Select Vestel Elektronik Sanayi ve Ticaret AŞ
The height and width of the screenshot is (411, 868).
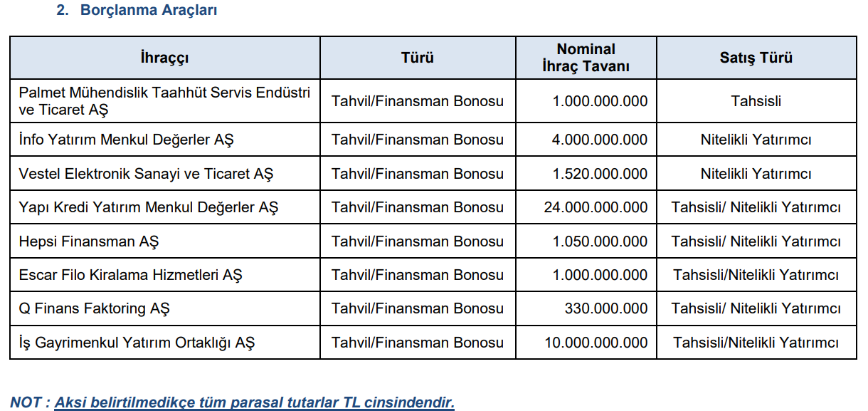click(146, 174)
